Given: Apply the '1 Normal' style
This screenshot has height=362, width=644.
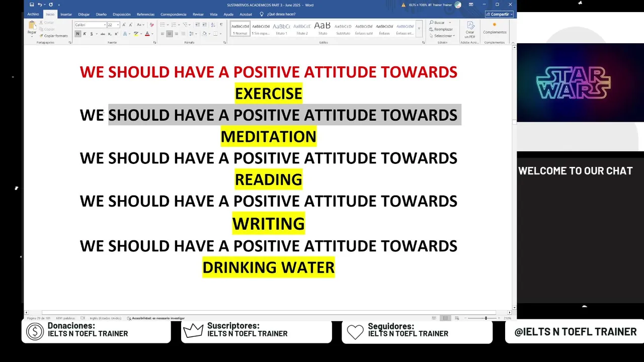Looking at the screenshot, I should pyautogui.click(x=240, y=29).
